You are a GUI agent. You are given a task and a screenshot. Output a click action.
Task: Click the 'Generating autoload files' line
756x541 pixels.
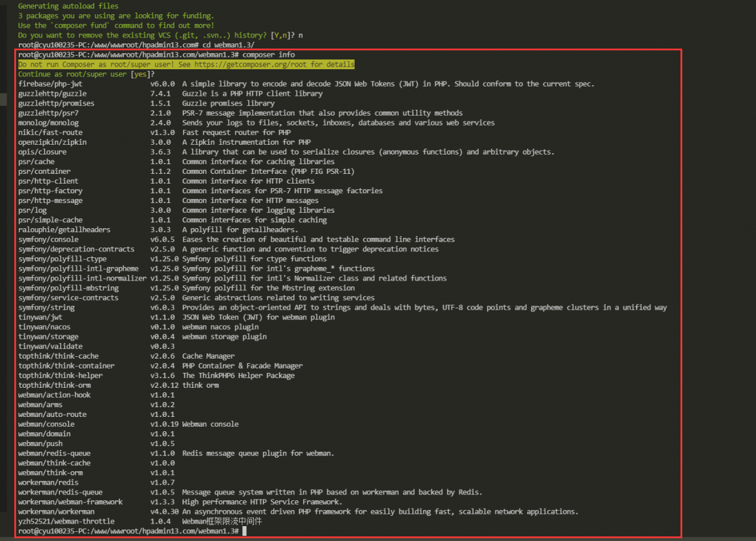(68, 6)
